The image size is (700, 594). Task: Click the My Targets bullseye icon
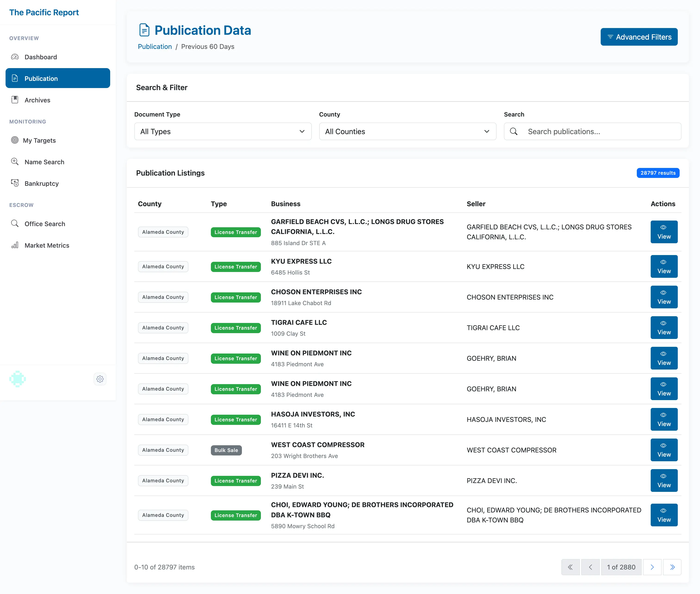click(15, 140)
